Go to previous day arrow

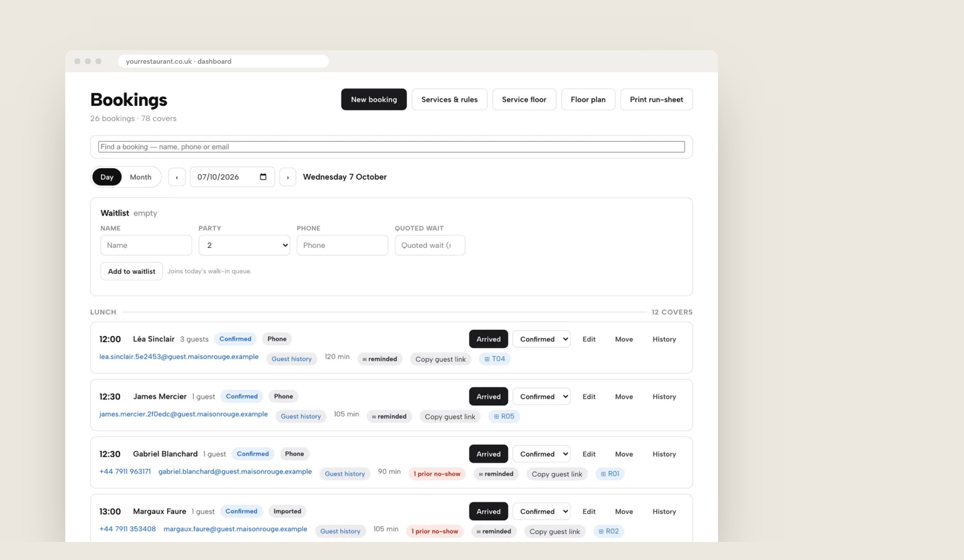(x=177, y=177)
